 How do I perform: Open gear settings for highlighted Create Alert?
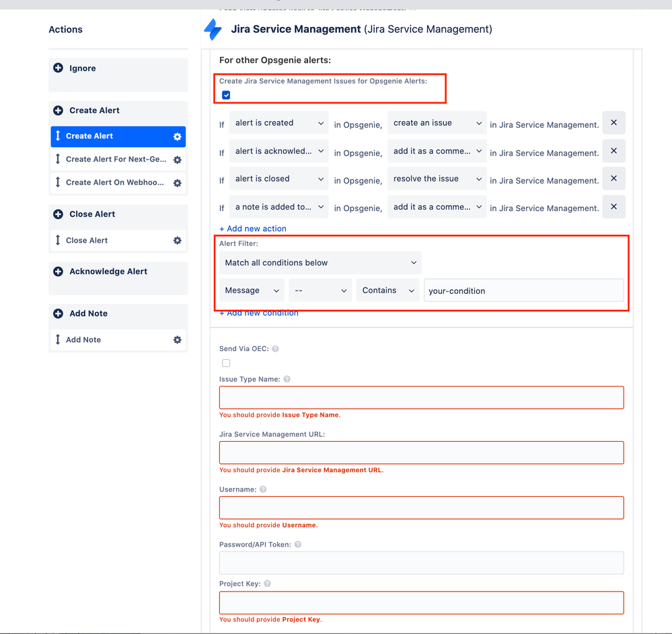click(178, 136)
